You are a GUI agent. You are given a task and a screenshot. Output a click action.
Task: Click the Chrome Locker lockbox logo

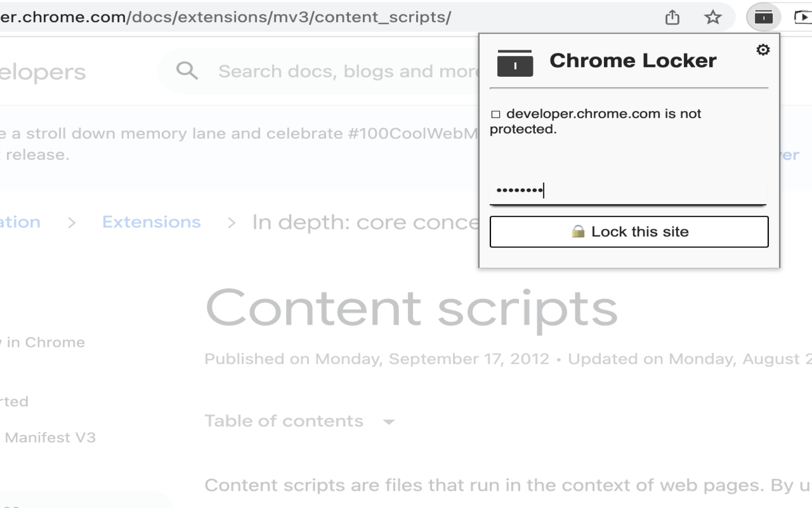515,63
